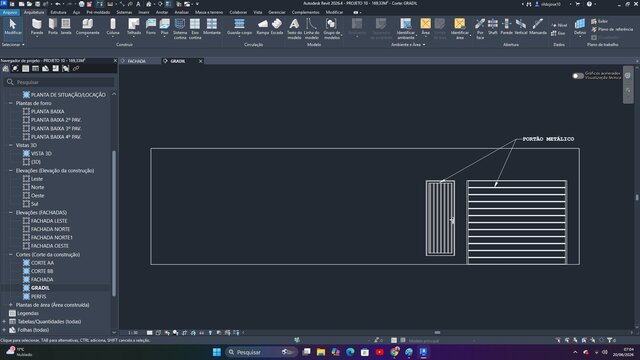Open Windows Start menu
This screenshot has width=640, height=360.
point(217,352)
